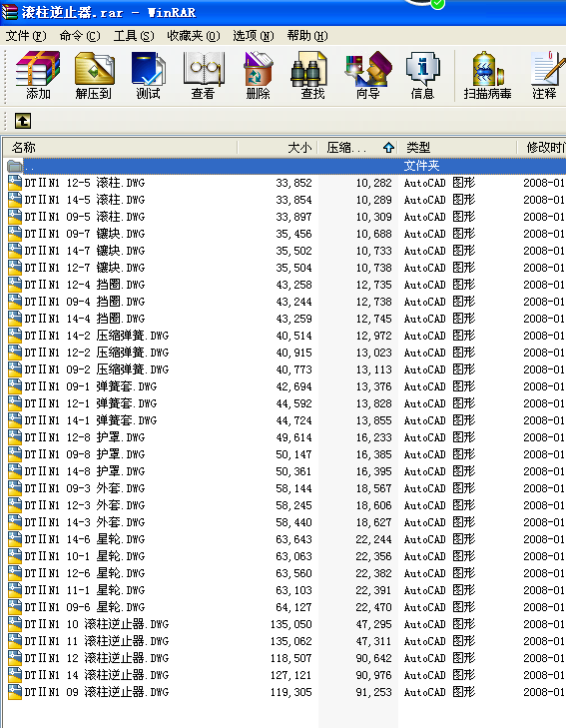Click the size value 64,127

[293, 607]
